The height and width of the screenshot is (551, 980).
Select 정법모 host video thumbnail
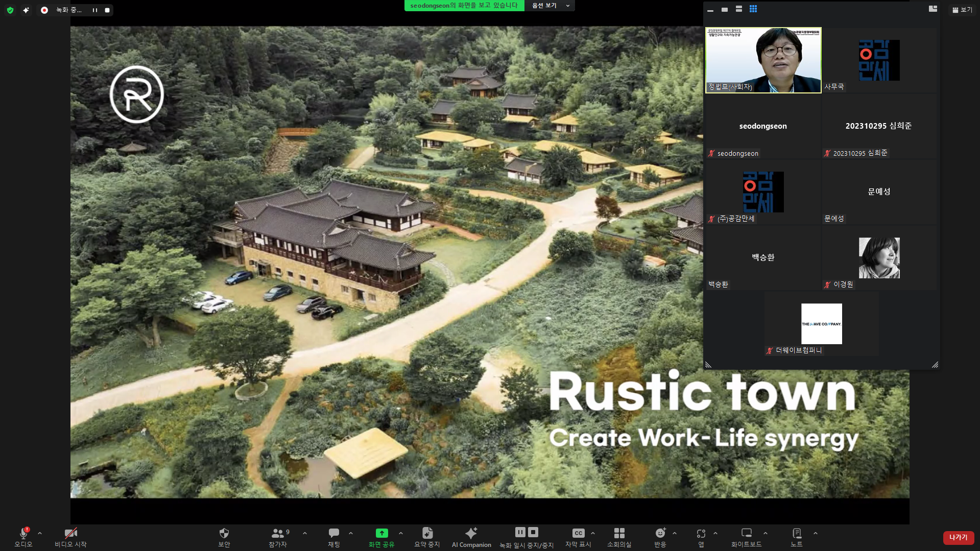click(763, 60)
